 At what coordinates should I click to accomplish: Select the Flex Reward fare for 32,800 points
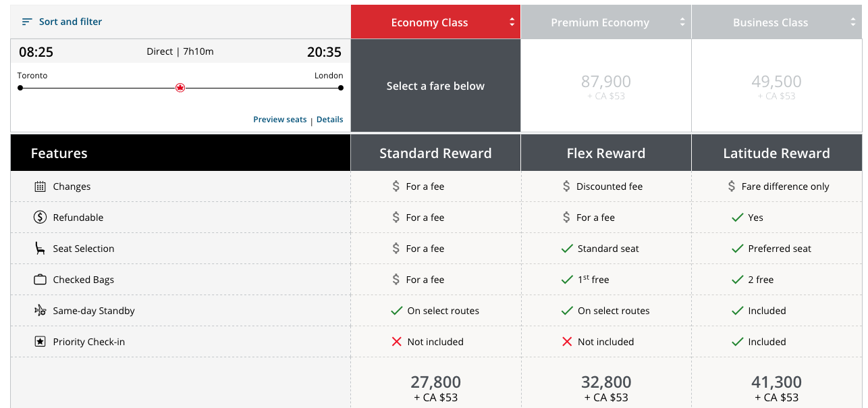coord(605,382)
